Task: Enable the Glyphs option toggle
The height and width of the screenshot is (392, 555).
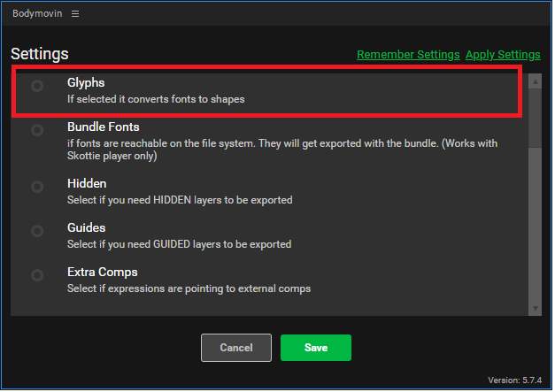Action: coord(37,87)
